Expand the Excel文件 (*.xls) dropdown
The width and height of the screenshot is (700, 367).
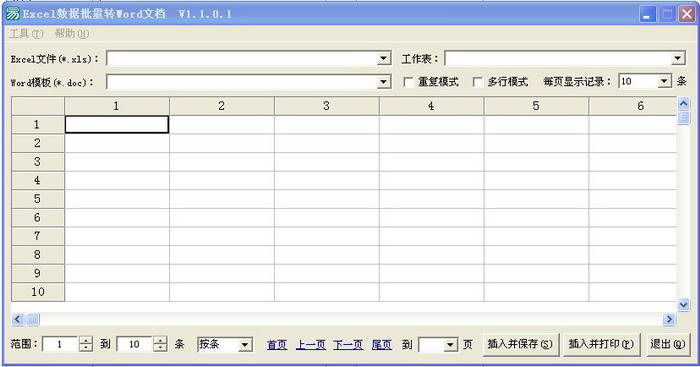[383, 58]
